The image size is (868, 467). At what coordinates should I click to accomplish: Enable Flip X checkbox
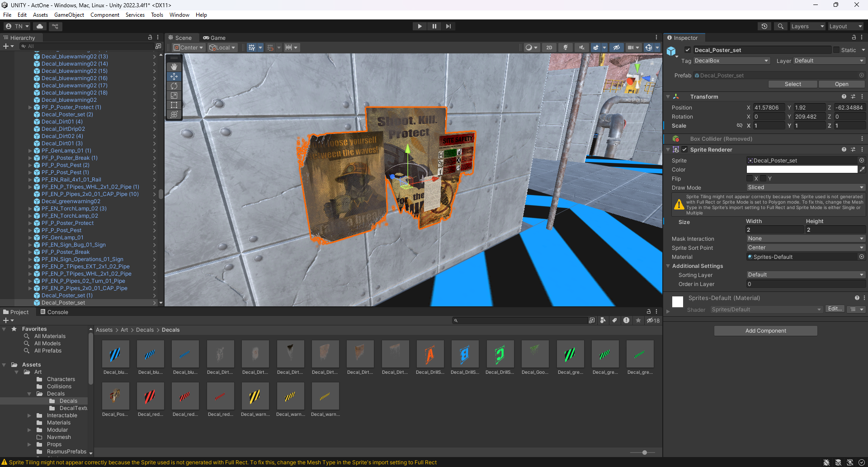750,178
